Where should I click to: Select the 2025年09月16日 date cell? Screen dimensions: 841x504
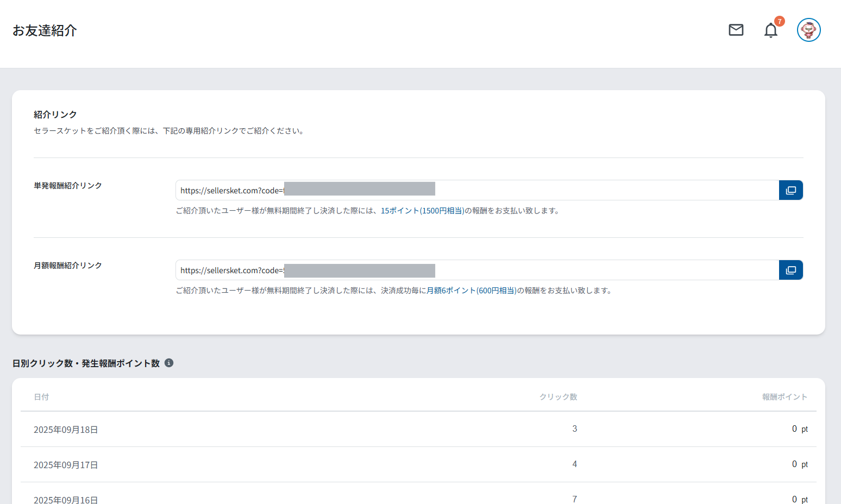66,499
